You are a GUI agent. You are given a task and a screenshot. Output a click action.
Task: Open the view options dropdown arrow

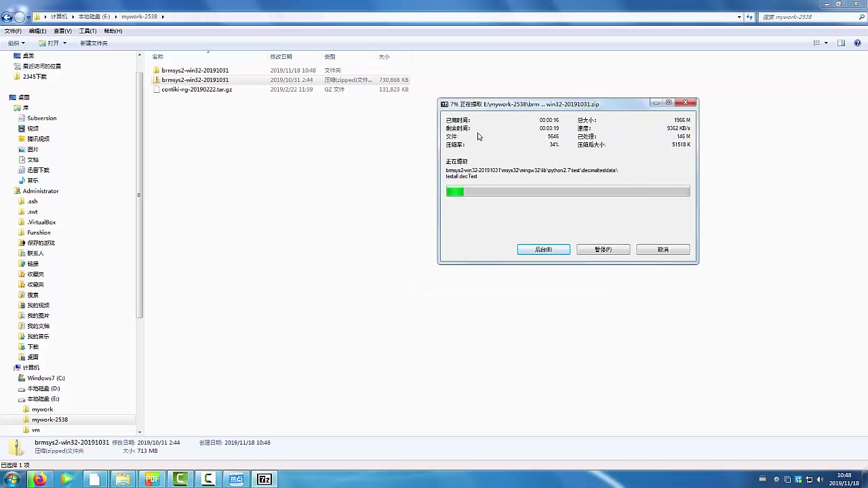(826, 43)
